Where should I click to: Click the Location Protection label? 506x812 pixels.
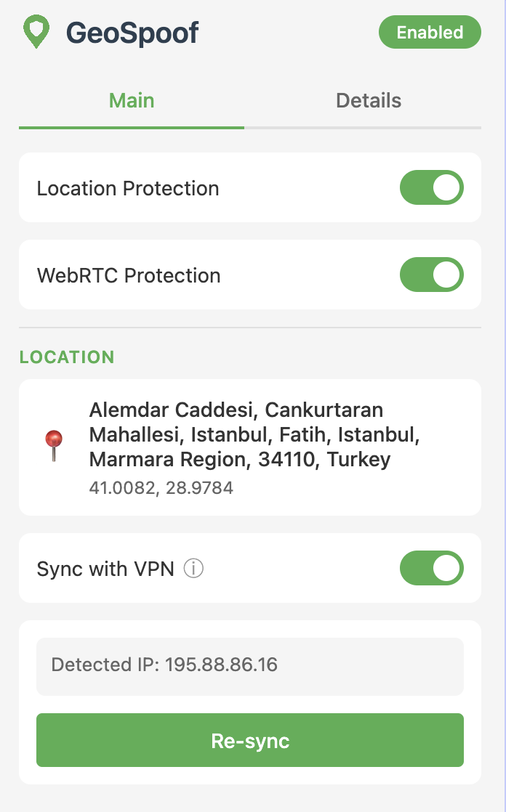tap(128, 189)
